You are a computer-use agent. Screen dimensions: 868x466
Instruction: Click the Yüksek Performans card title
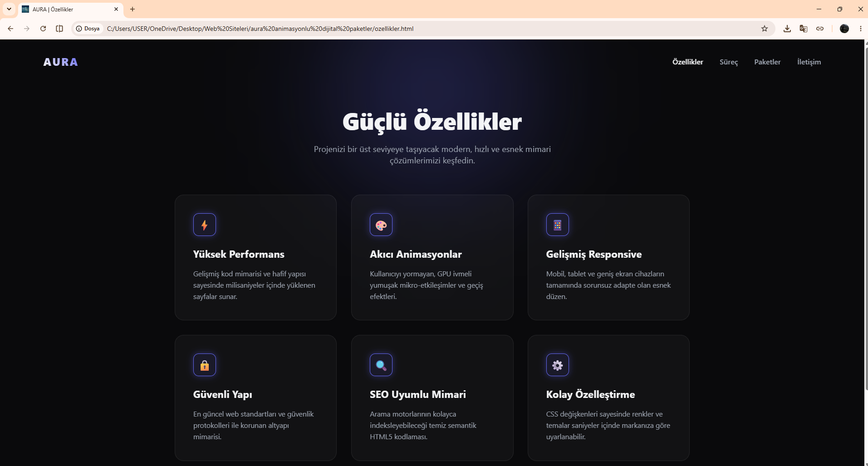click(x=239, y=254)
